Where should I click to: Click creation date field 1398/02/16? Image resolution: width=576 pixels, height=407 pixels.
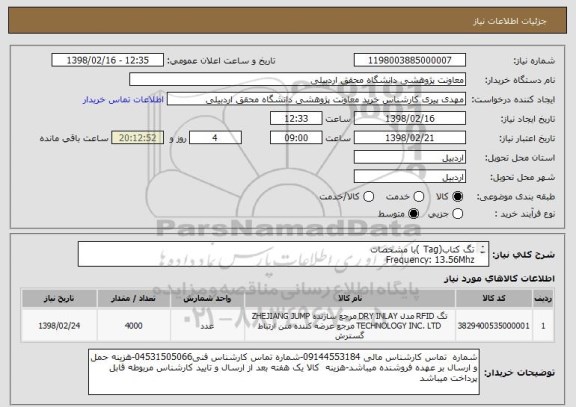tap(410, 119)
